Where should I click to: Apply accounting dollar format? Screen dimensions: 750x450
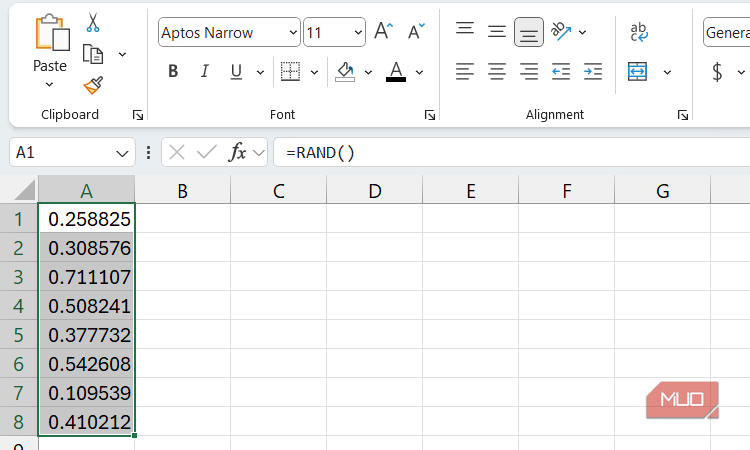coord(717,72)
